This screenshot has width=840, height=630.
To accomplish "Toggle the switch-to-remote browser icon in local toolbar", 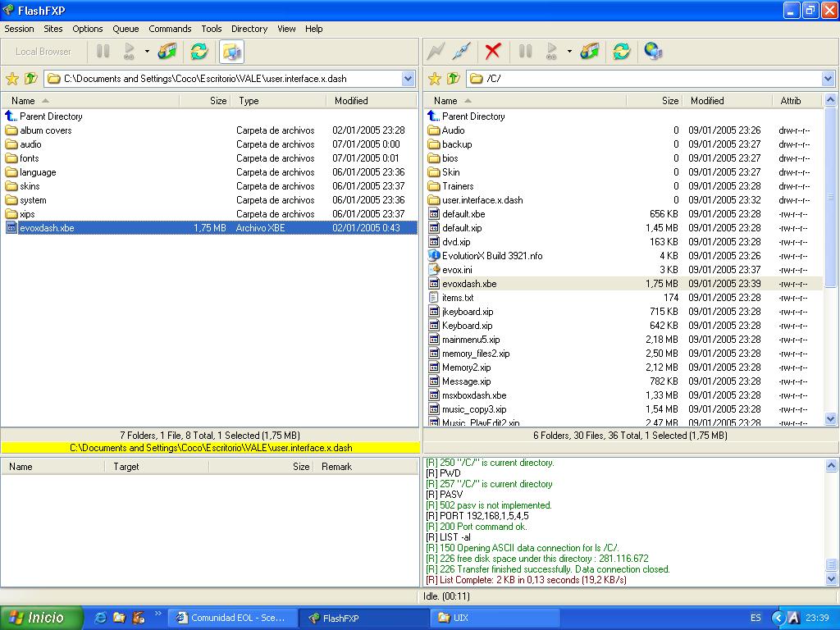I will (x=231, y=52).
